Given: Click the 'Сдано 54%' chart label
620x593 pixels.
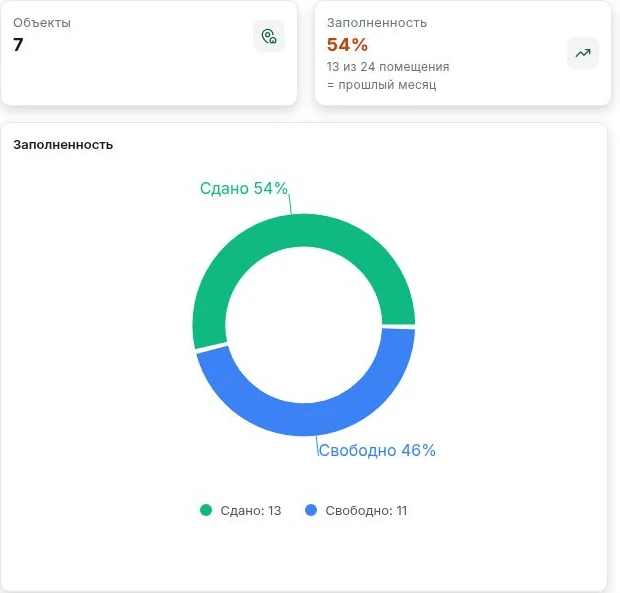Looking at the screenshot, I should pyautogui.click(x=244, y=188).
